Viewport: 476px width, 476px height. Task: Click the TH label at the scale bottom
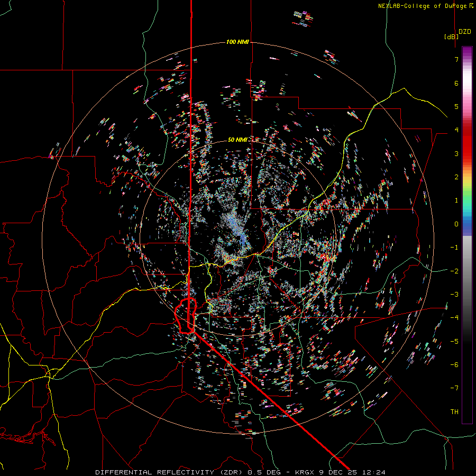pos(454,412)
